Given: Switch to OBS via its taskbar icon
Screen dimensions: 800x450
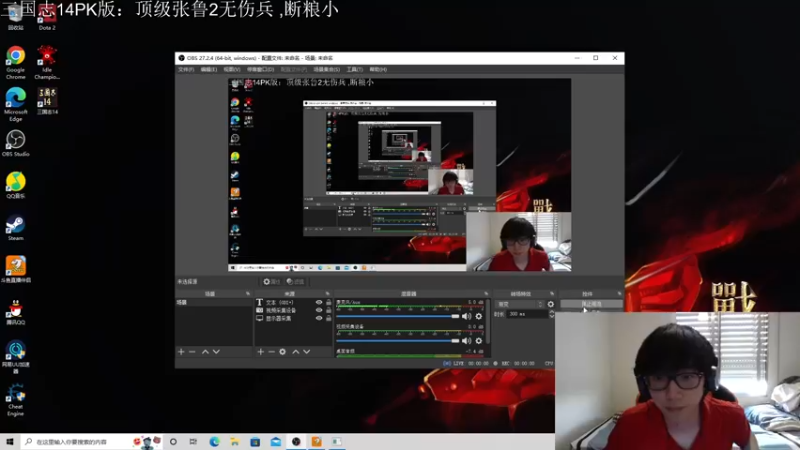Looking at the screenshot, I should [x=296, y=441].
